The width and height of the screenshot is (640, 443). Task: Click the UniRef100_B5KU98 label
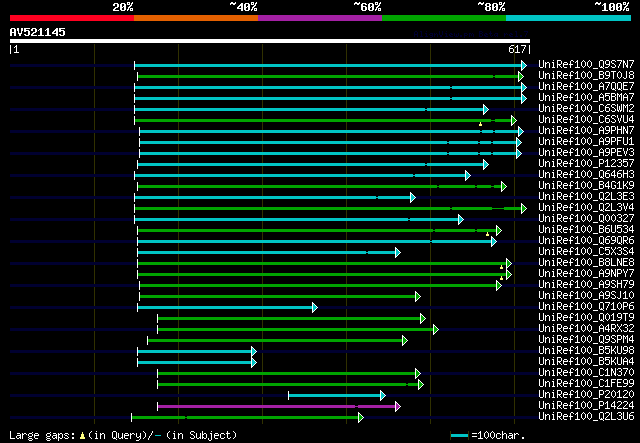586,351
